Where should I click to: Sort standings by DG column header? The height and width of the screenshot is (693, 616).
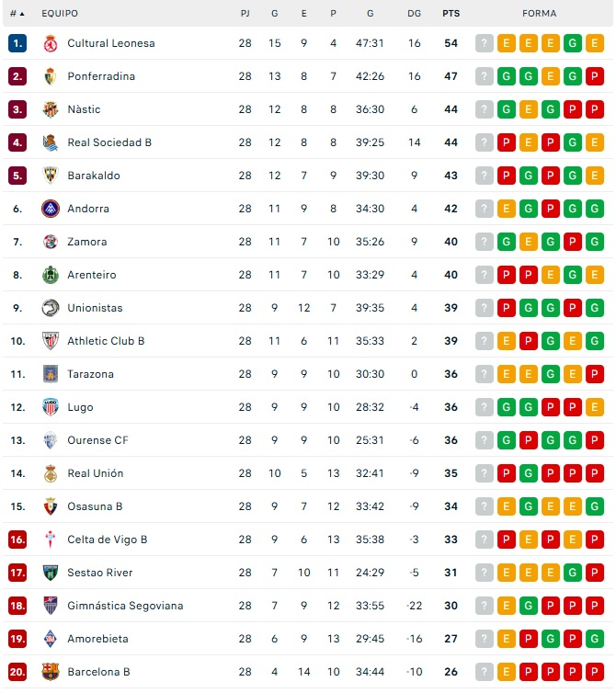click(414, 14)
